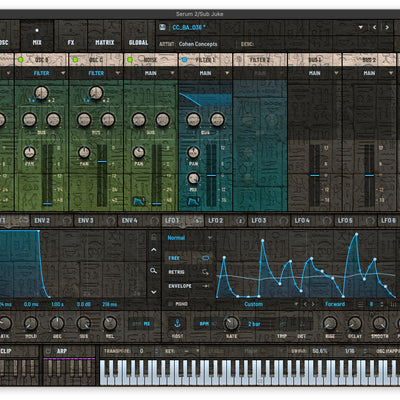Select the ENV 4 tab
Viewport: 400px width, 400px height.
(139, 221)
